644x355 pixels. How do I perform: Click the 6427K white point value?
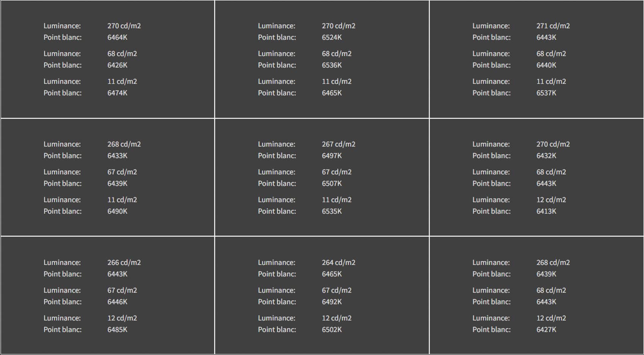point(546,330)
